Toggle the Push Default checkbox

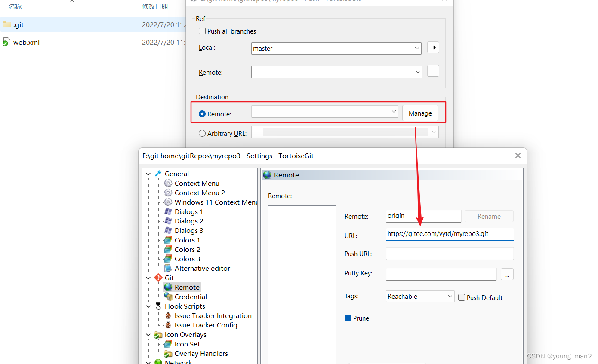pyautogui.click(x=462, y=297)
